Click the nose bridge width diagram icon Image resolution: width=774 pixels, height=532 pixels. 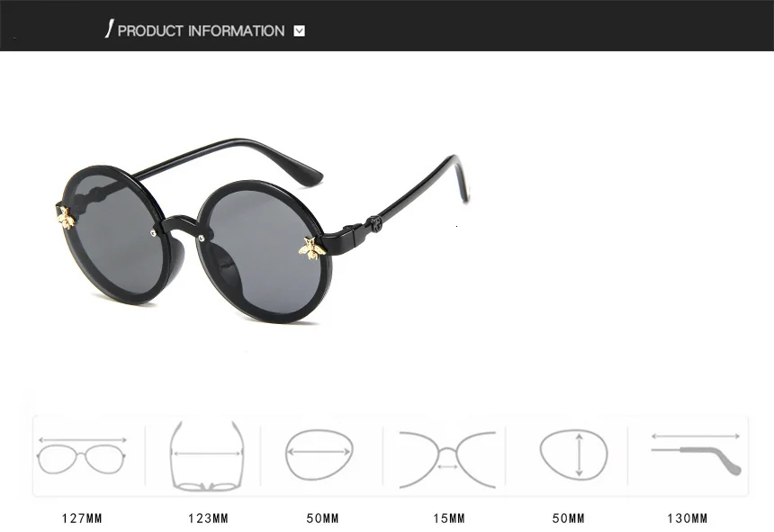pos(447,459)
